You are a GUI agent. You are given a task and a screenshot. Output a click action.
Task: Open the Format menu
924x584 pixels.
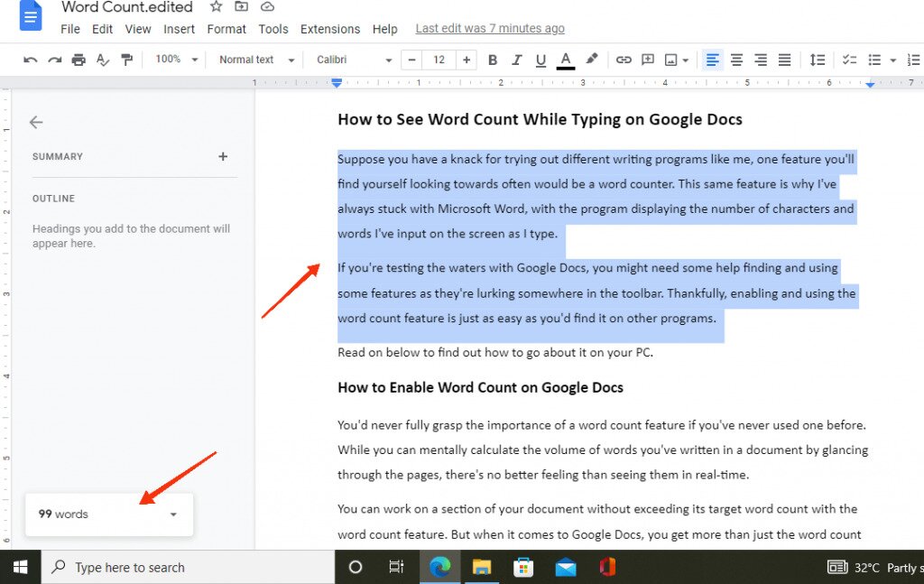click(226, 29)
